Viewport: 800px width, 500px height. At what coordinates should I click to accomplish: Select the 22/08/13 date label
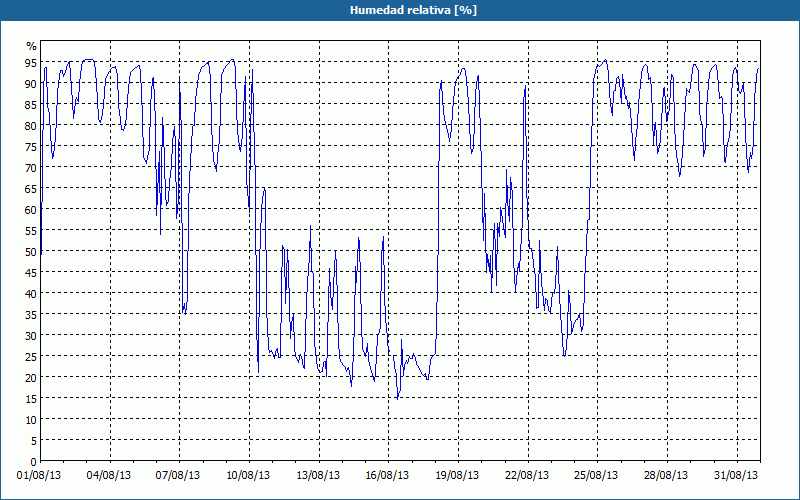(x=527, y=476)
